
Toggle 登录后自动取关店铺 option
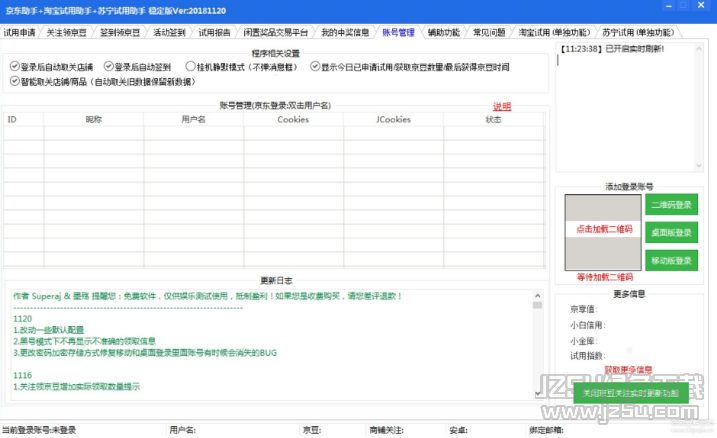(x=51, y=67)
